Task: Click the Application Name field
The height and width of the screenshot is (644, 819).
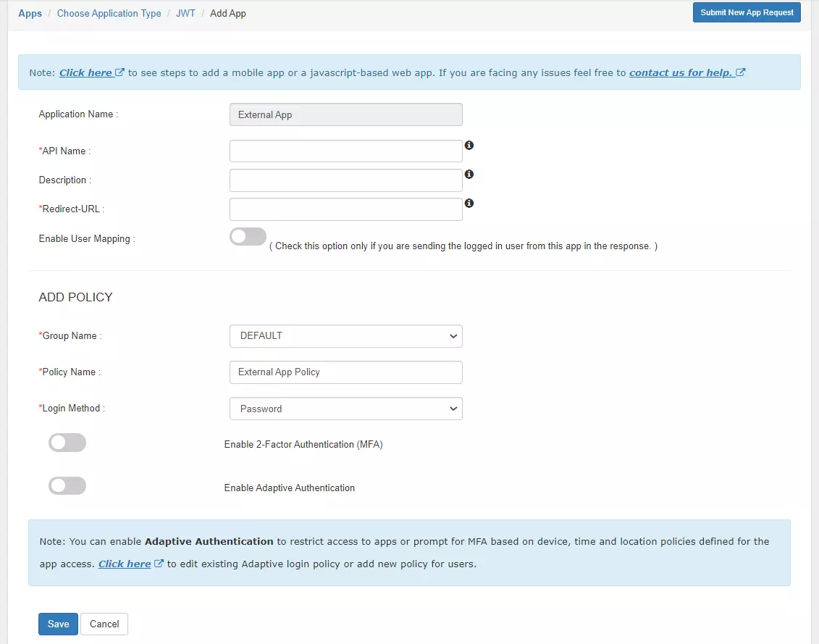Action: (x=346, y=114)
